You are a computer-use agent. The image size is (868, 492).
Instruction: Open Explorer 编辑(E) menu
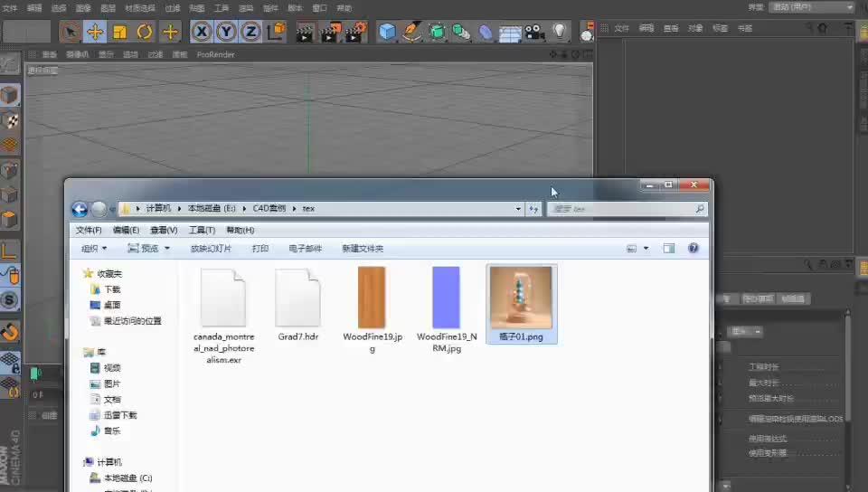click(x=126, y=231)
